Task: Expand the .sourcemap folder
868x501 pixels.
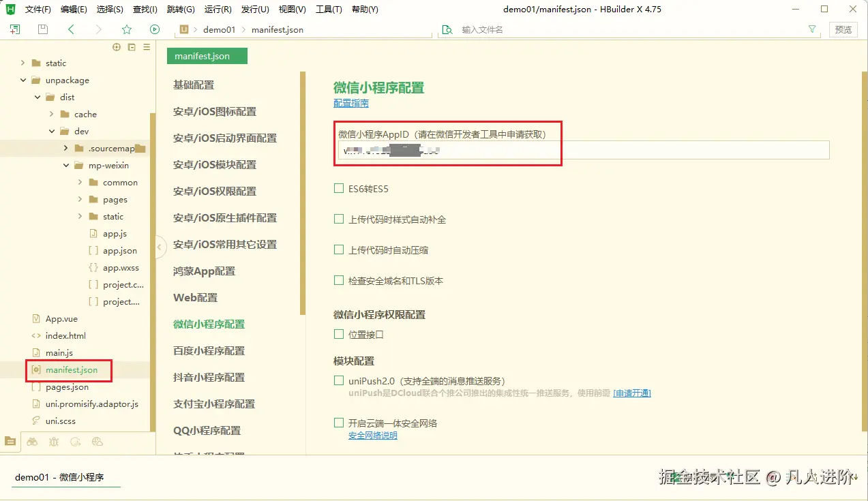Action: coord(65,149)
